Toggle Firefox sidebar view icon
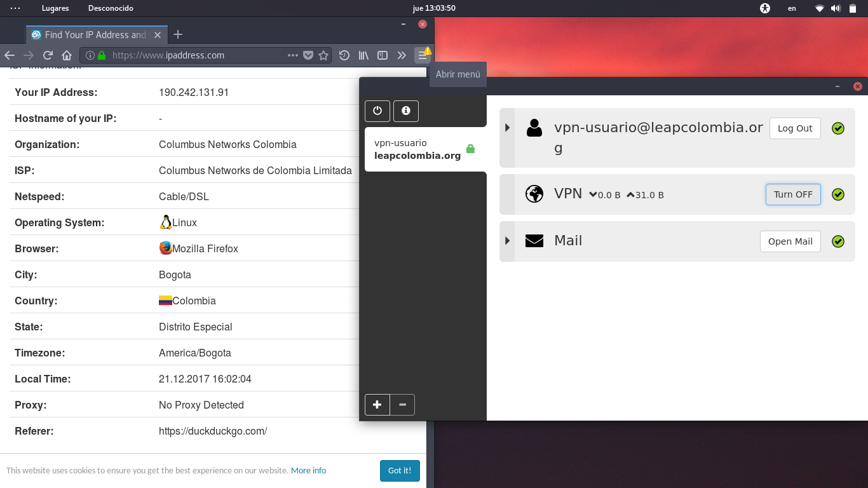Image resolution: width=868 pixels, height=488 pixels. click(383, 55)
